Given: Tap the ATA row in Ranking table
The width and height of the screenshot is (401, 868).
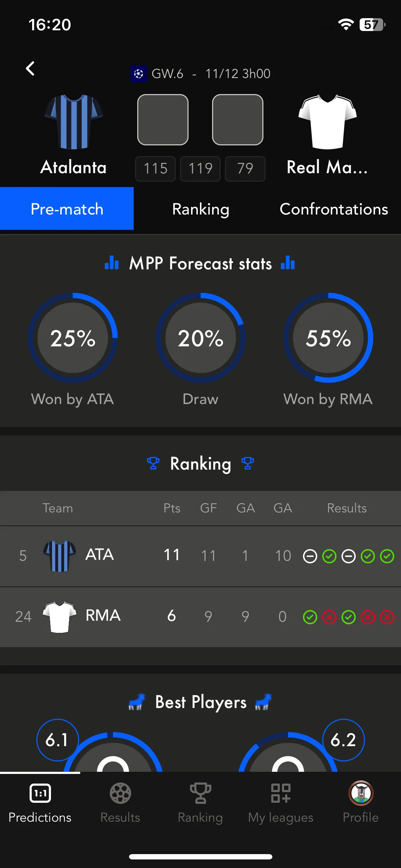Looking at the screenshot, I should coord(200,556).
